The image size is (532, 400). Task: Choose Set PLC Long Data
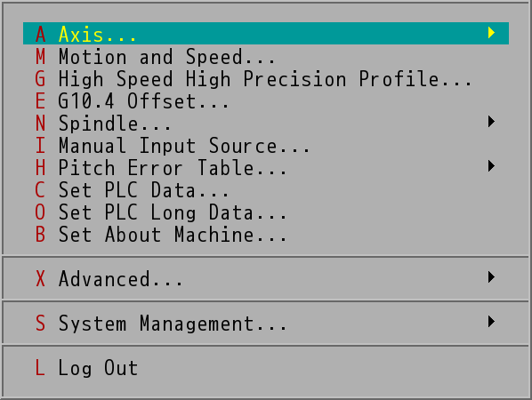coord(266,212)
